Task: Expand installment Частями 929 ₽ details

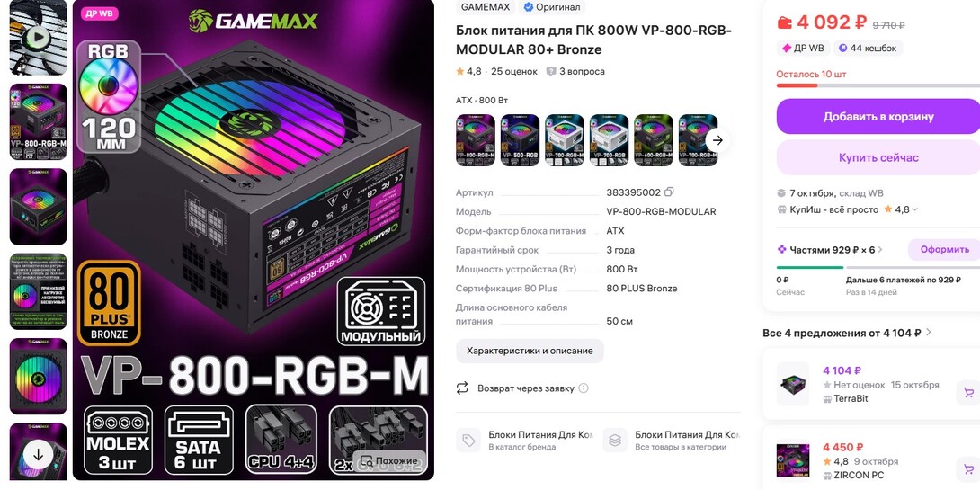Action: (x=880, y=249)
